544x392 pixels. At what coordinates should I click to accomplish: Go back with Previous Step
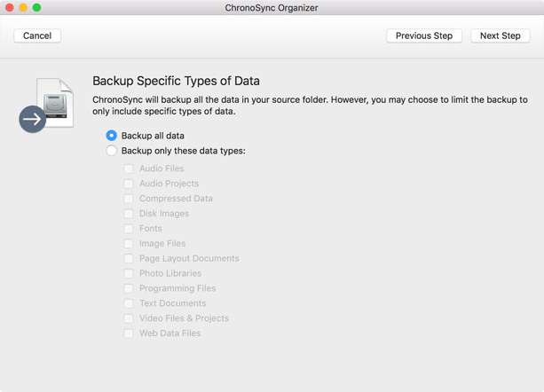click(x=424, y=35)
